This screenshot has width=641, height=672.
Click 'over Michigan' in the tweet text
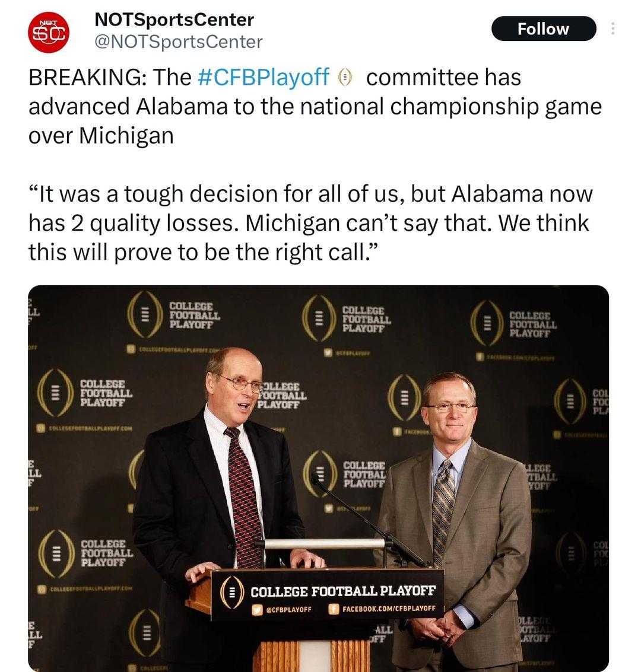pyautogui.click(x=101, y=135)
